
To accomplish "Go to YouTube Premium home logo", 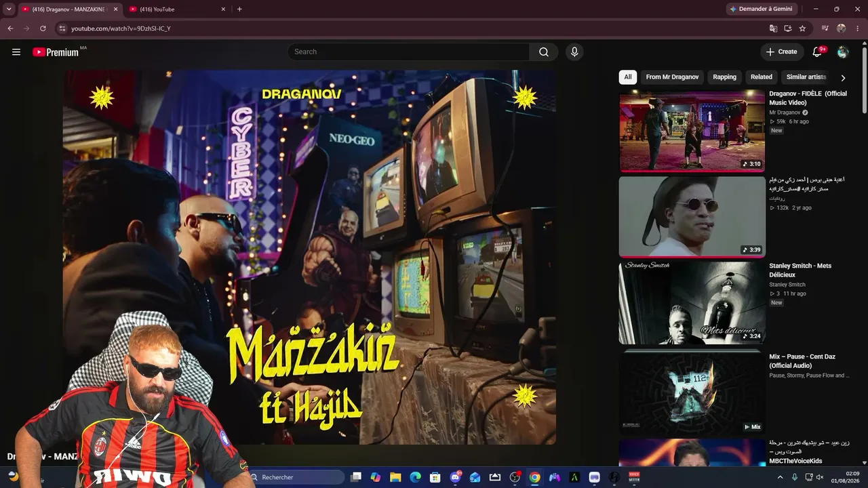I will coord(56,52).
